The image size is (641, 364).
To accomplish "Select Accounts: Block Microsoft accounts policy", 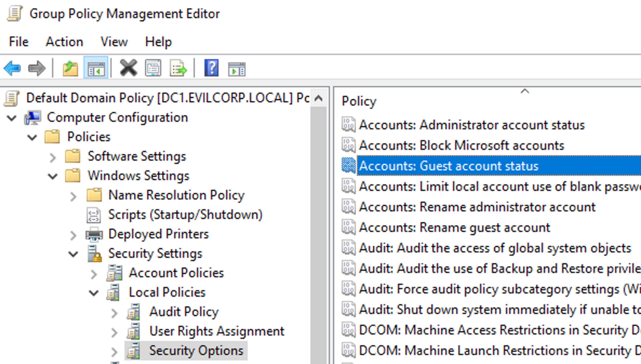I will [x=461, y=145].
